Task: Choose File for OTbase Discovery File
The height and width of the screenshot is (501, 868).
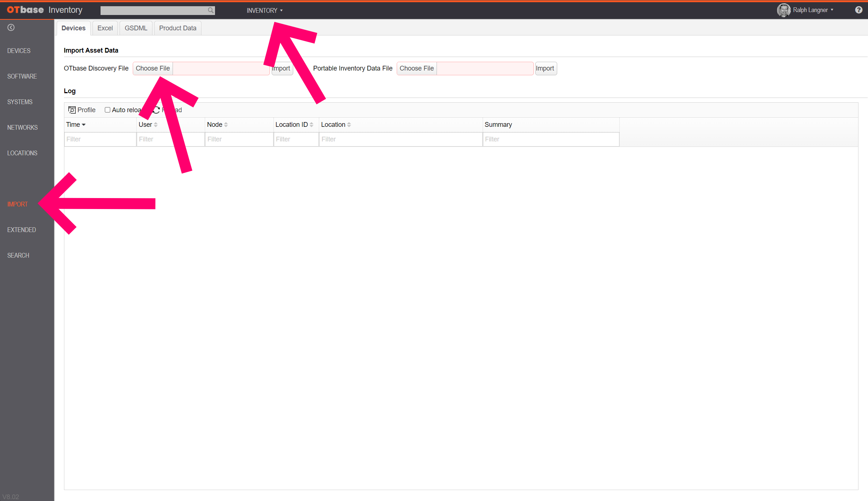Action: tap(152, 68)
